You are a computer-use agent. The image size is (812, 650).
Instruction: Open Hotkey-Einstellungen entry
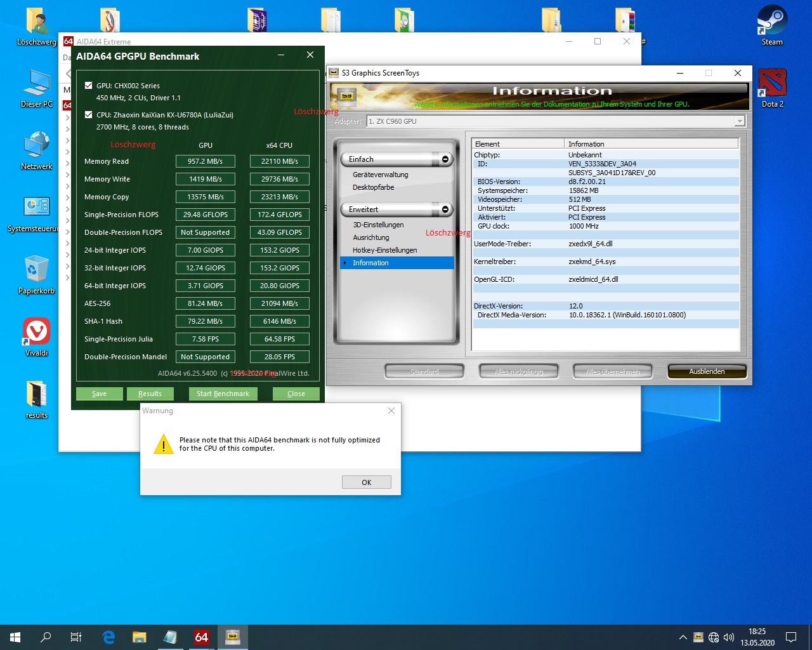tap(385, 250)
